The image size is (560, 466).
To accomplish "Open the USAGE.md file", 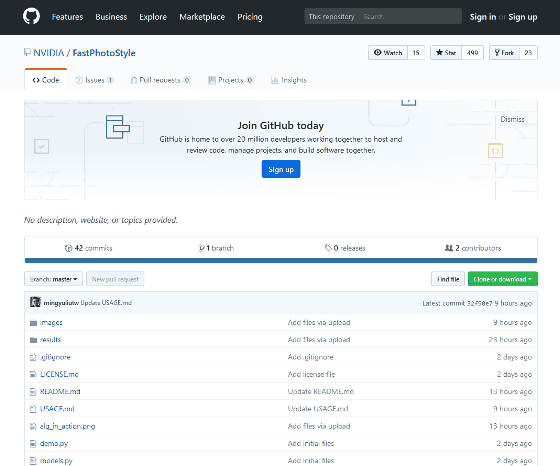I will [x=57, y=409].
